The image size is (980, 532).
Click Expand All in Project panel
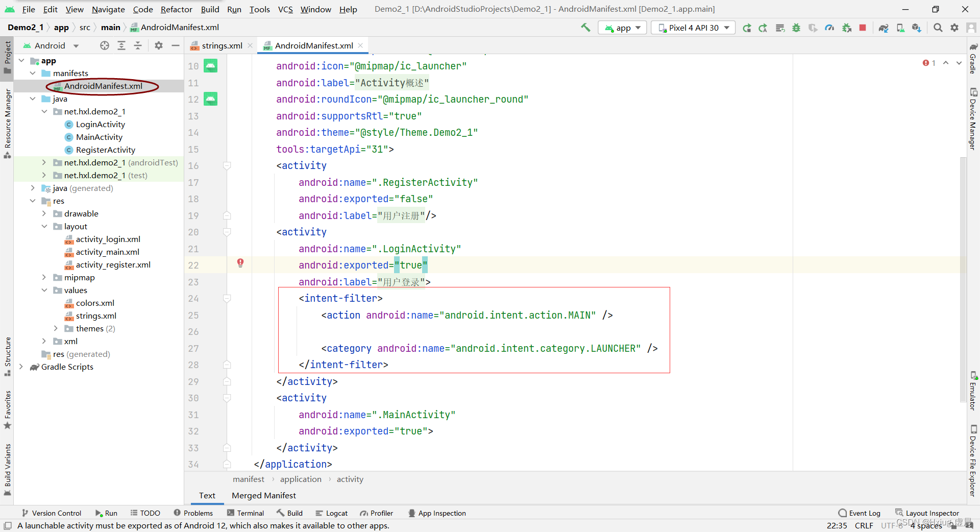(121, 45)
